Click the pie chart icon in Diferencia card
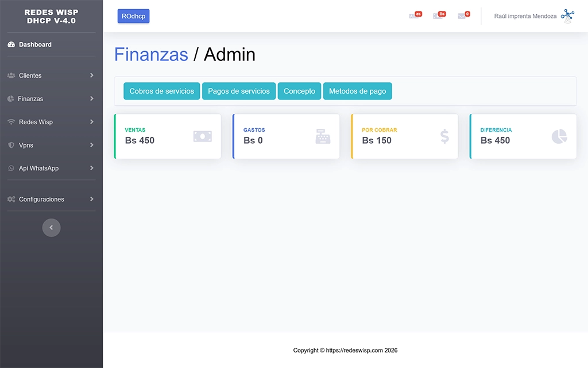The image size is (588, 368). click(x=559, y=136)
